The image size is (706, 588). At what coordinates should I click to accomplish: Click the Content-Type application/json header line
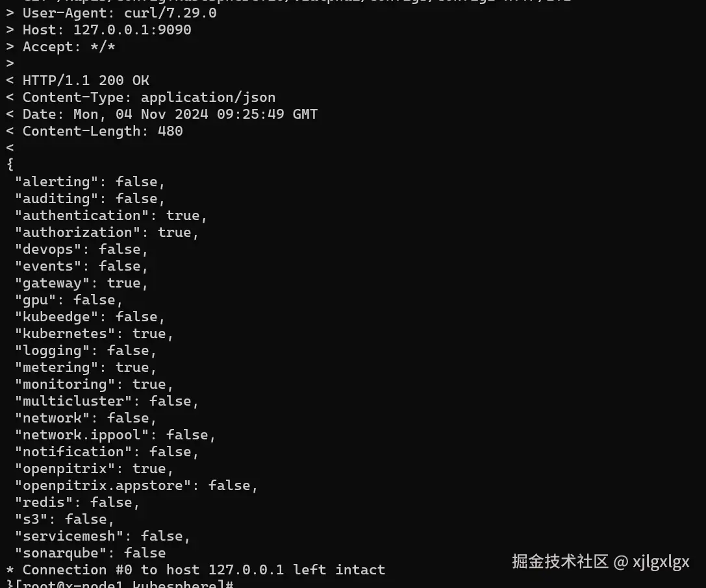tap(140, 97)
